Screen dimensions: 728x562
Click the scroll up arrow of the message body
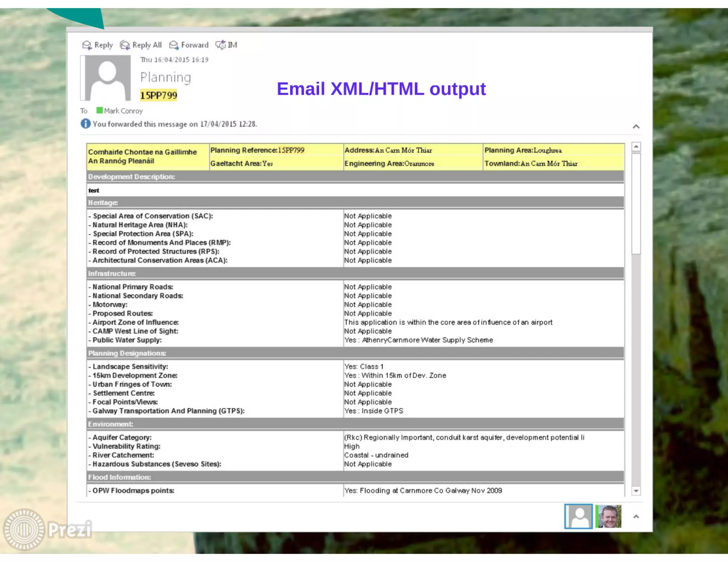point(636,146)
